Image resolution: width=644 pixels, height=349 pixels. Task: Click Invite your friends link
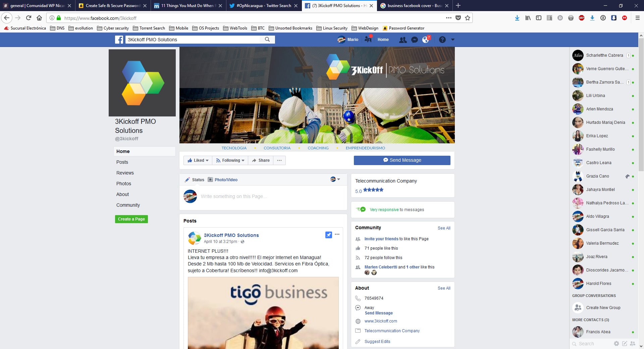click(x=381, y=239)
